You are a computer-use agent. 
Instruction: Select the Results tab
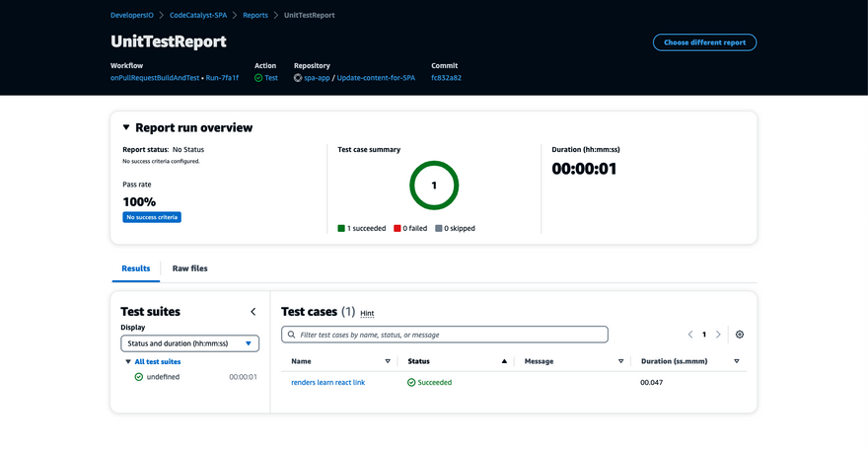135,268
